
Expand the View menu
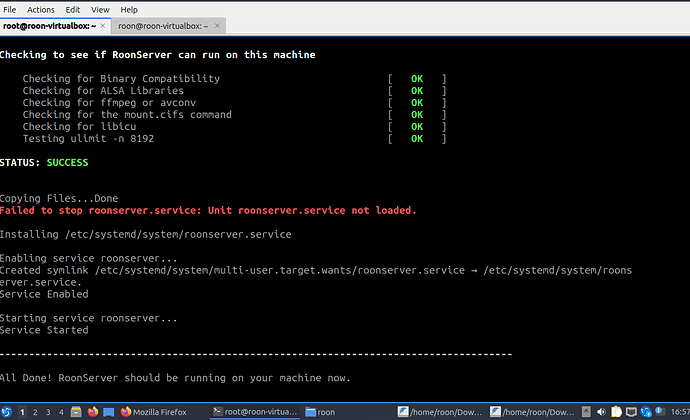pyautogui.click(x=101, y=8)
